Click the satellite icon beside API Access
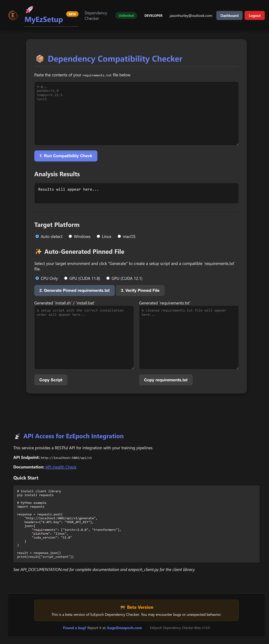This screenshot has height=644, width=269. pyautogui.click(x=17, y=436)
